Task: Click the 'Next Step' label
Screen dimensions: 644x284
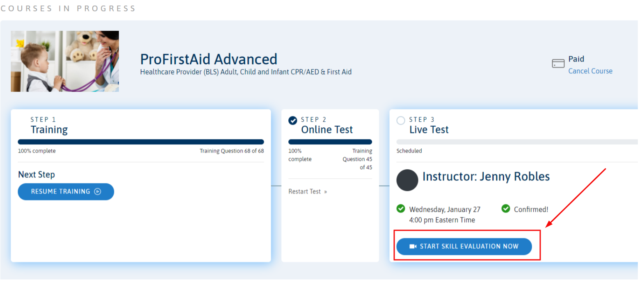Action: coord(37,175)
